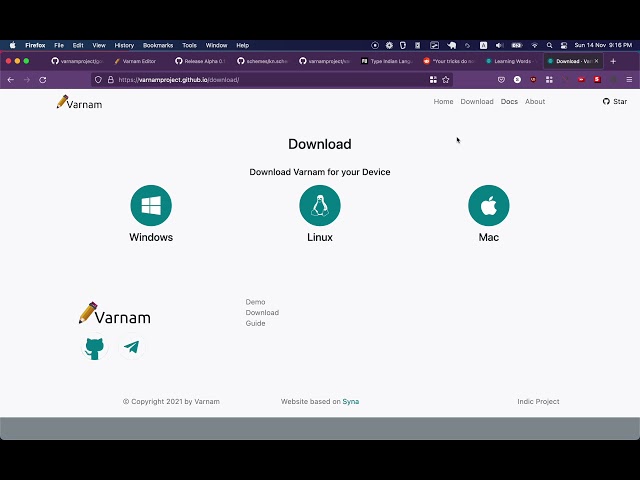Viewport: 640px width, 480px height.
Task: Click the large Varnam footer logo
Action: coord(115,313)
